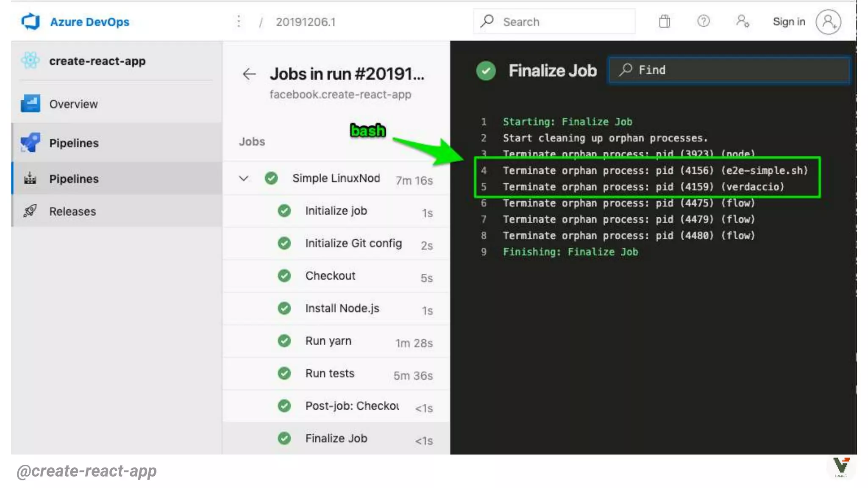
Task: Open the user settings icon
Action: pyautogui.click(x=743, y=21)
